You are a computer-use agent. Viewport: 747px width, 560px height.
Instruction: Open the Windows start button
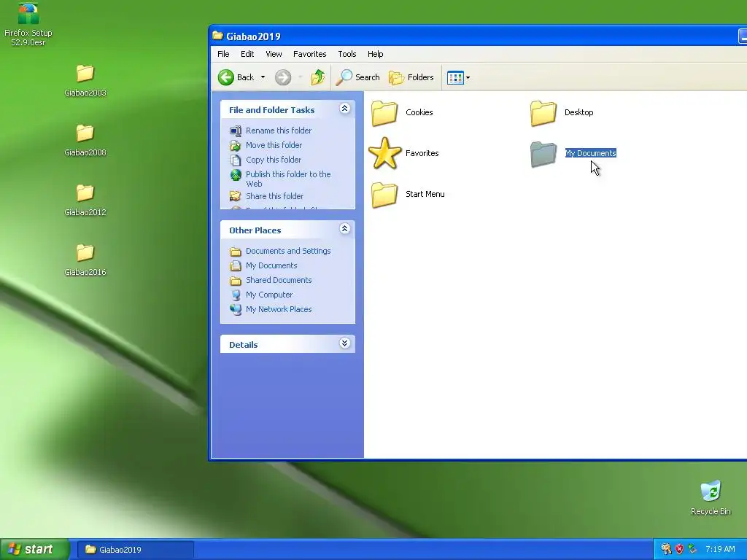click(x=35, y=550)
